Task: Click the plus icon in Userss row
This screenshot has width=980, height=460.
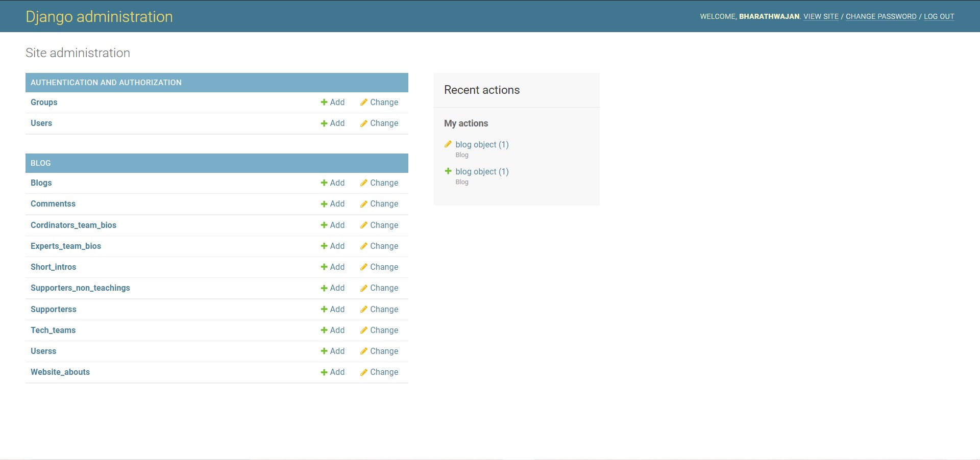Action: coord(324,351)
